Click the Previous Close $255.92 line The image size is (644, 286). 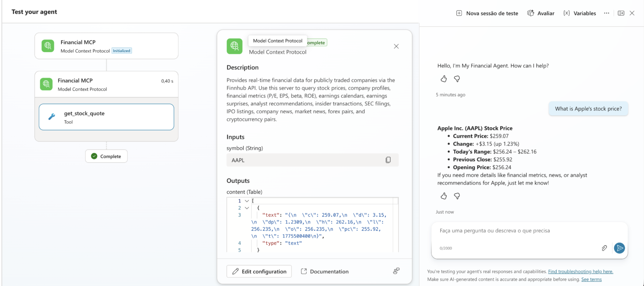point(482,159)
